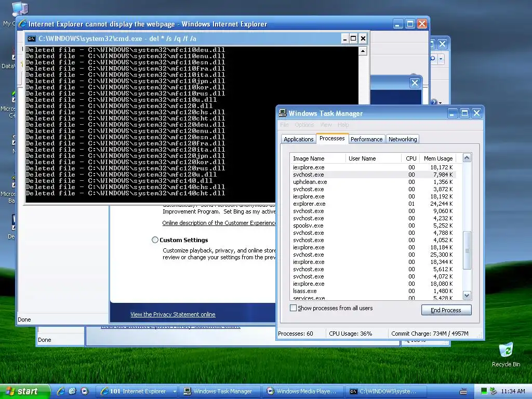The image size is (532, 399).
Task: Click the green CPU usage tray icon
Action: pyautogui.click(x=484, y=391)
